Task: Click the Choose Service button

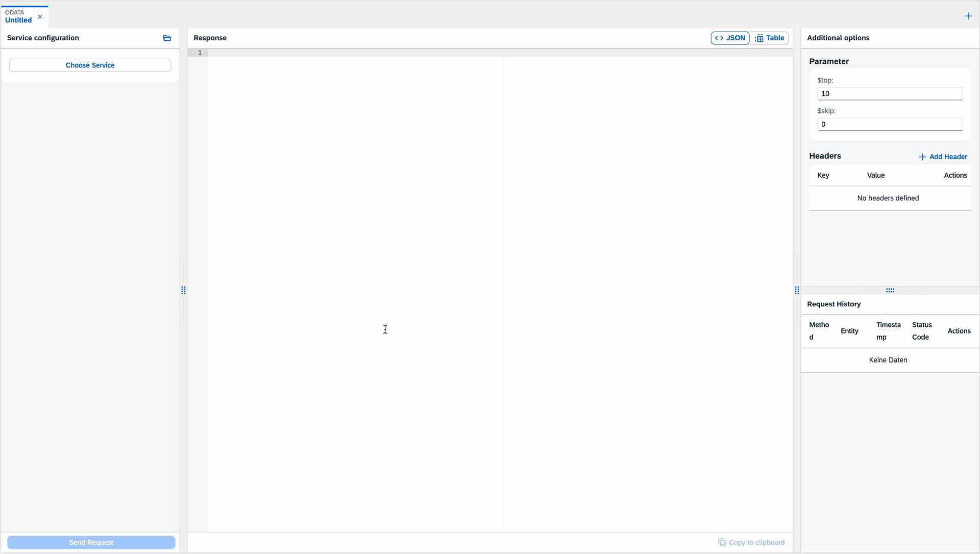Action: 90,65
